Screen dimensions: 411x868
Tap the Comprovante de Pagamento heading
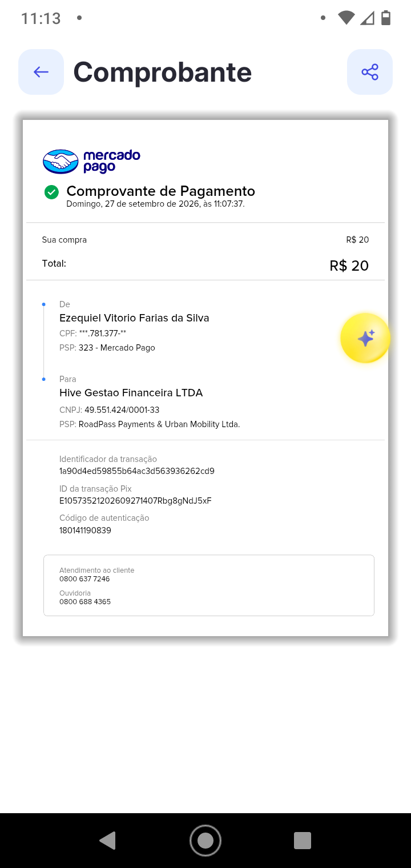click(x=161, y=191)
